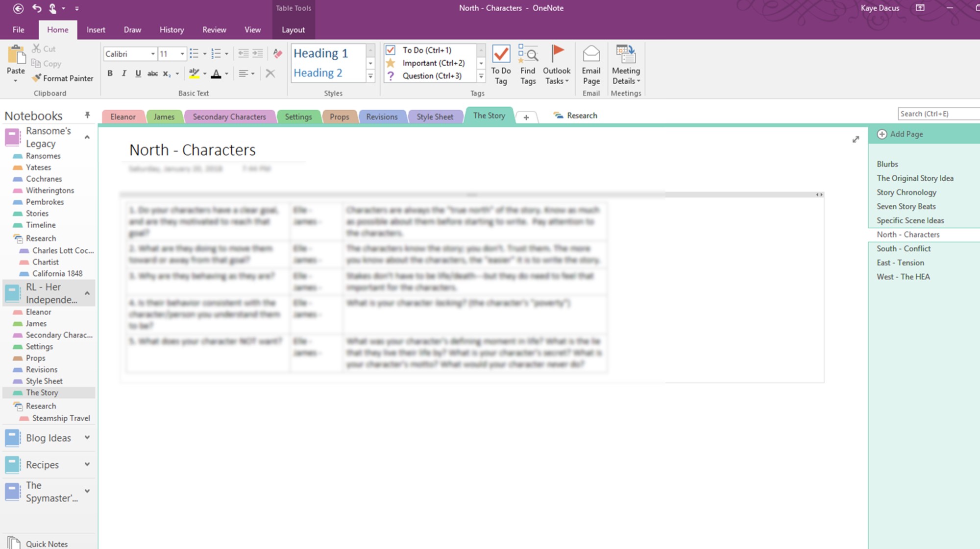Click the font color A swatch
Image resolution: width=980 pixels, height=549 pixels.
216,73
